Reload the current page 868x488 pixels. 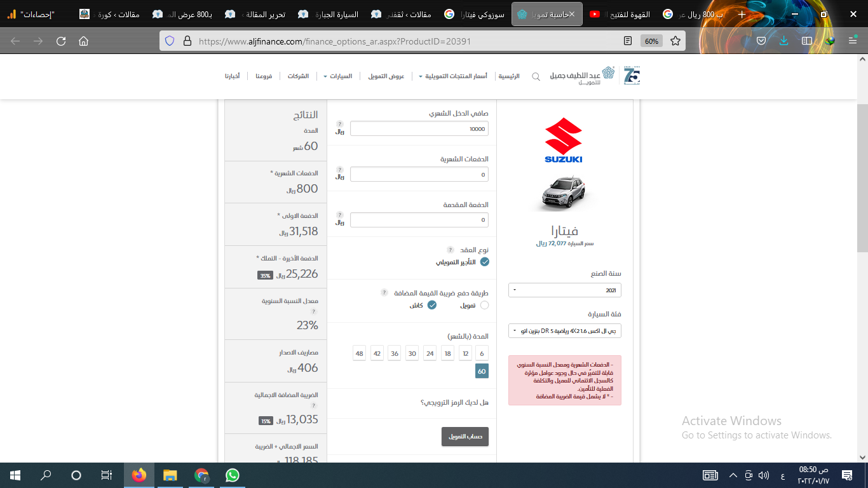61,41
